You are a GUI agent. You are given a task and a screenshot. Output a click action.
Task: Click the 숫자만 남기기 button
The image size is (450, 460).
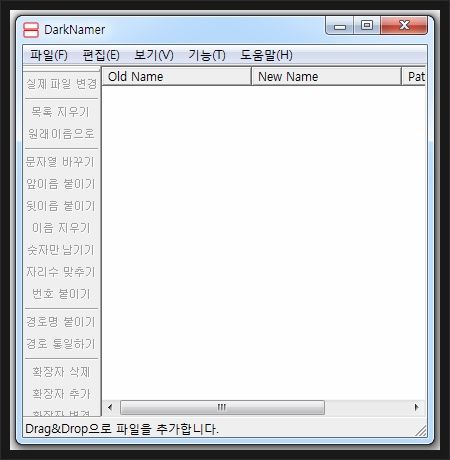click(61, 250)
